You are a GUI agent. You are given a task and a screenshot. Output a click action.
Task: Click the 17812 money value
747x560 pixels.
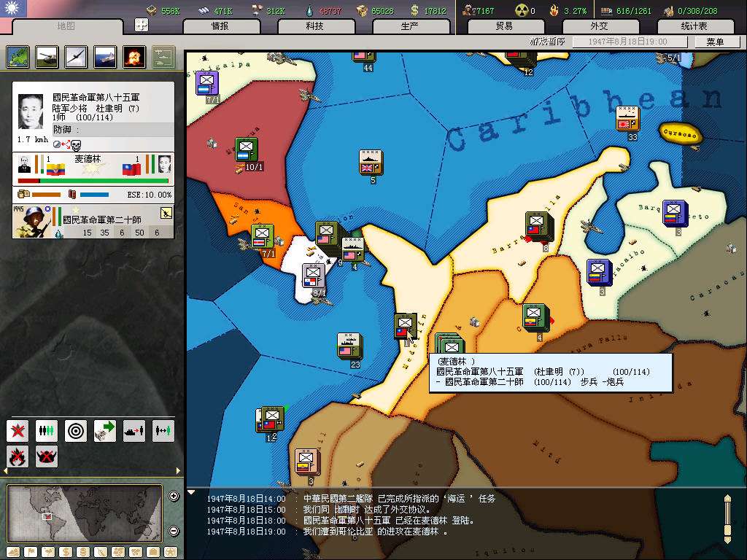tap(435, 10)
